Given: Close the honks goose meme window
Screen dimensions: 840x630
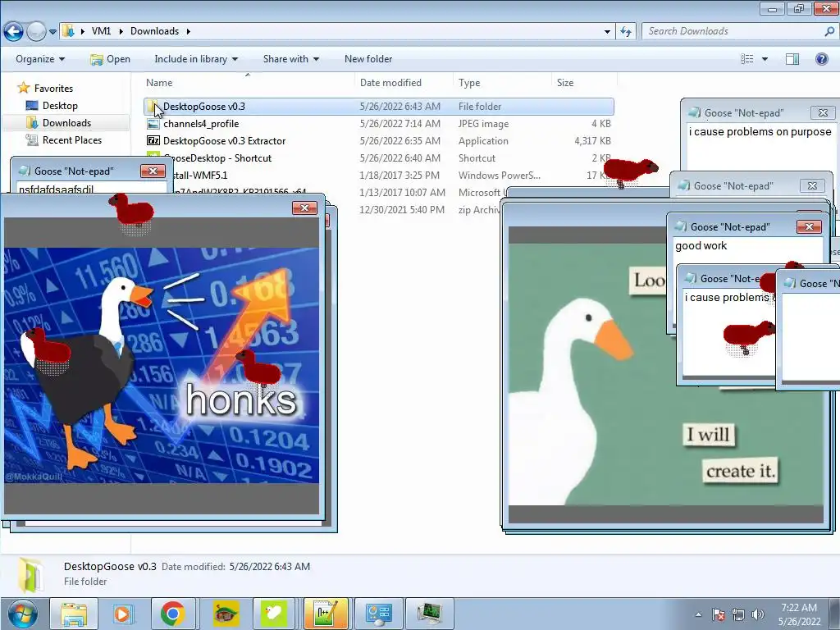Looking at the screenshot, I should pos(304,208).
